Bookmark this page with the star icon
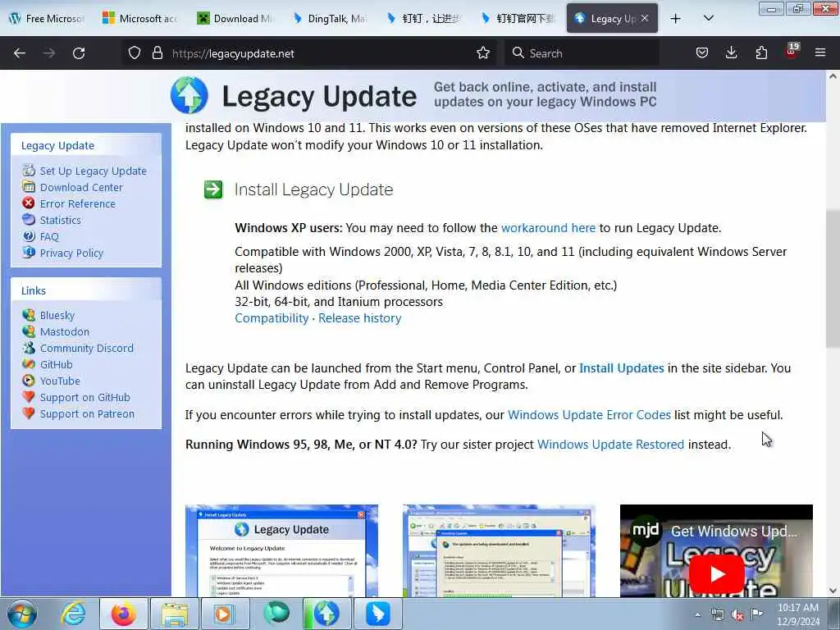 (x=483, y=53)
